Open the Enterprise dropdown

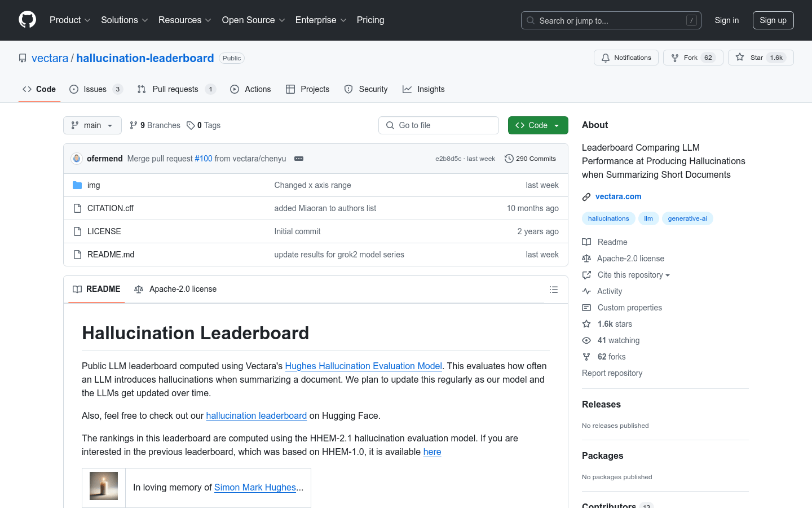321,20
